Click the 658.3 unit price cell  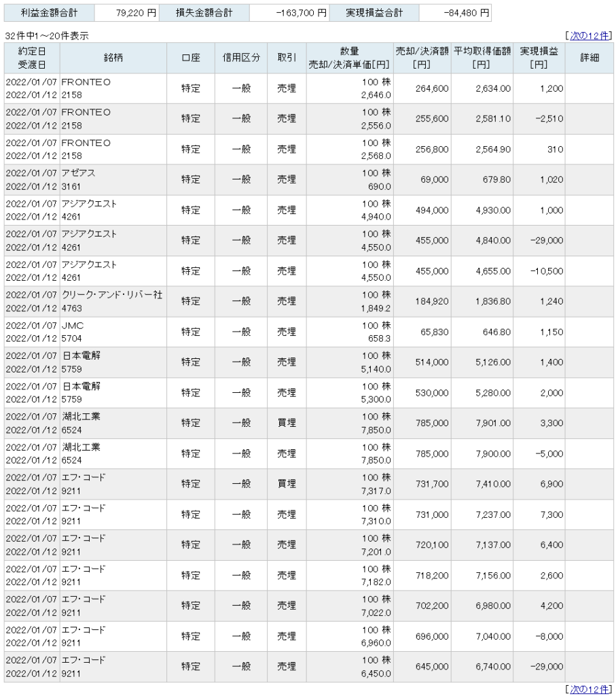[x=379, y=338]
